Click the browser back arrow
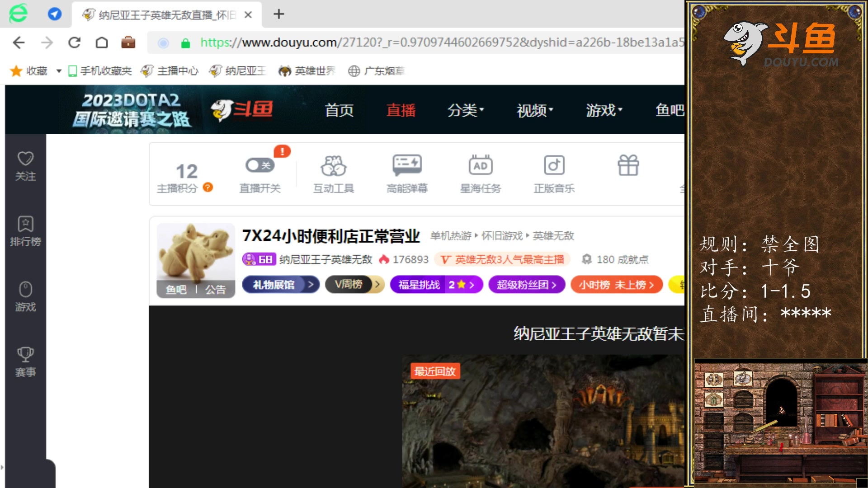The width and height of the screenshot is (868, 488). click(19, 42)
